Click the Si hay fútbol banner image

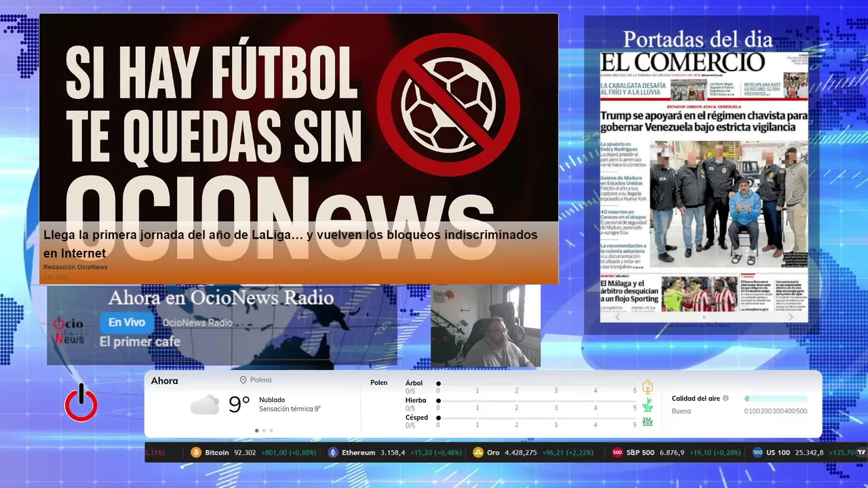(298, 148)
